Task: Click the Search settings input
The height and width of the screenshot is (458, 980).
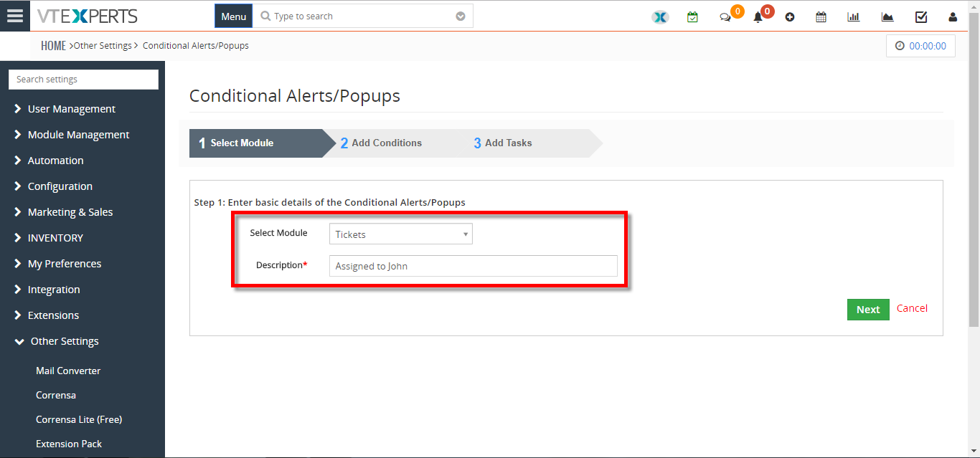Action: 83,80
